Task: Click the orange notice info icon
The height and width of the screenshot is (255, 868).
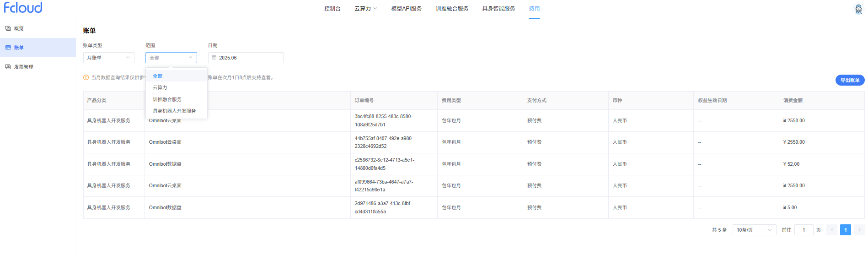Action: [86, 77]
